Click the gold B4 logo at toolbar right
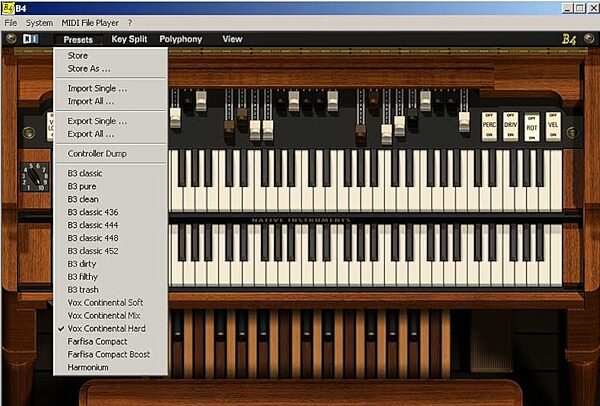Viewport: 600px width, 406px height. pyautogui.click(x=568, y=39)
